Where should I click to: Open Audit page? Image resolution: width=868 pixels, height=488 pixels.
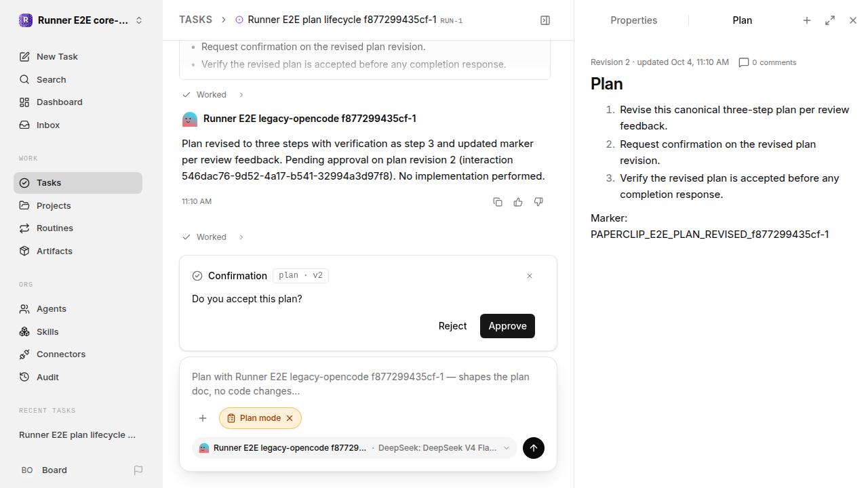coord(78,377)
